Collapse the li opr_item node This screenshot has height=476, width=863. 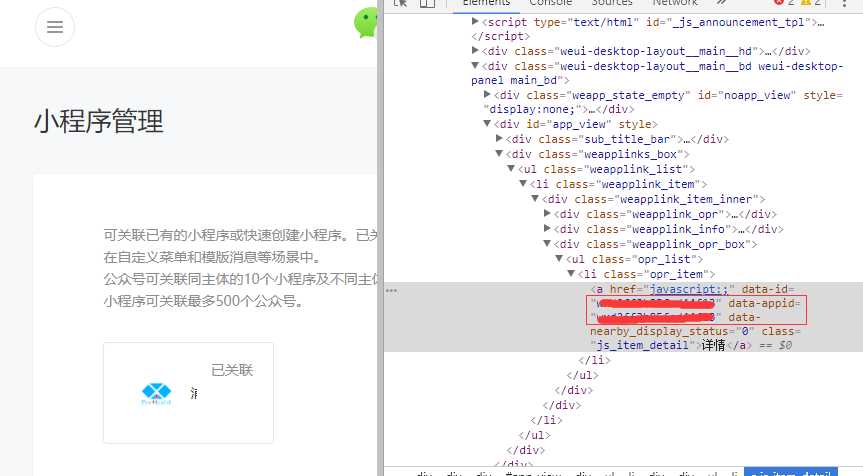coord(571,273)
